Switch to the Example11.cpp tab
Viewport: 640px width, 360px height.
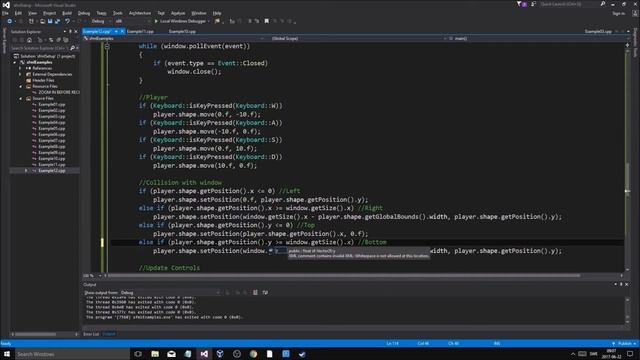point(140,31)
